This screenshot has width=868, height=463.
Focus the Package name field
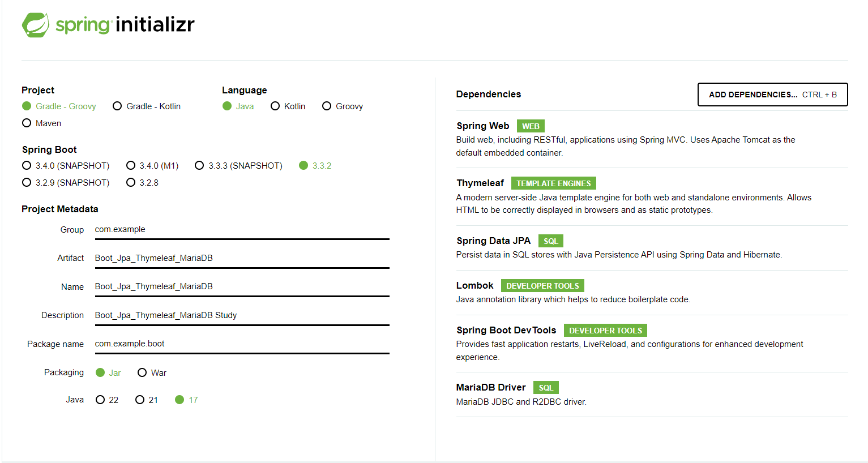coord(242,344)
